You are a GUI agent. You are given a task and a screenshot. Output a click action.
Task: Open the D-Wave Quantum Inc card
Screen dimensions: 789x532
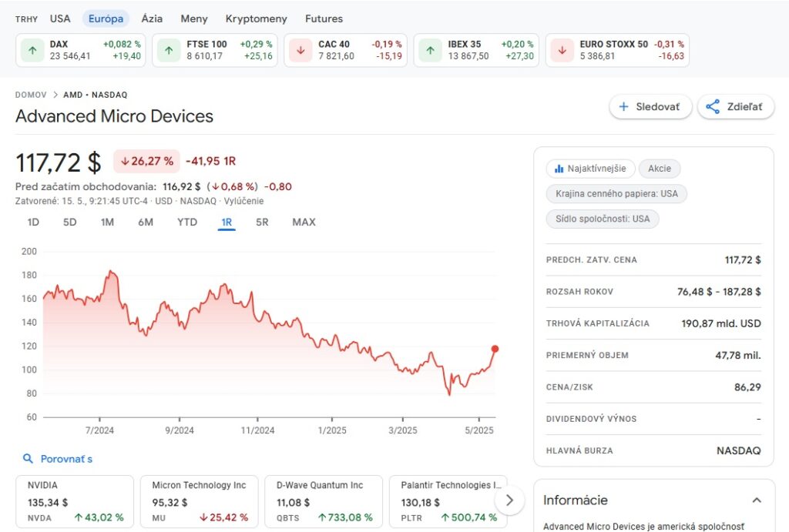(324, 501)
